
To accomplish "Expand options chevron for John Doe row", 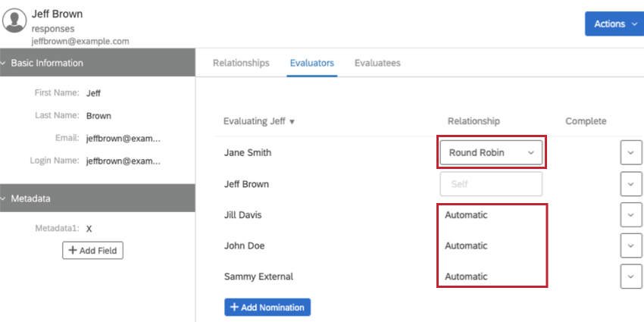I will [630, 245].
